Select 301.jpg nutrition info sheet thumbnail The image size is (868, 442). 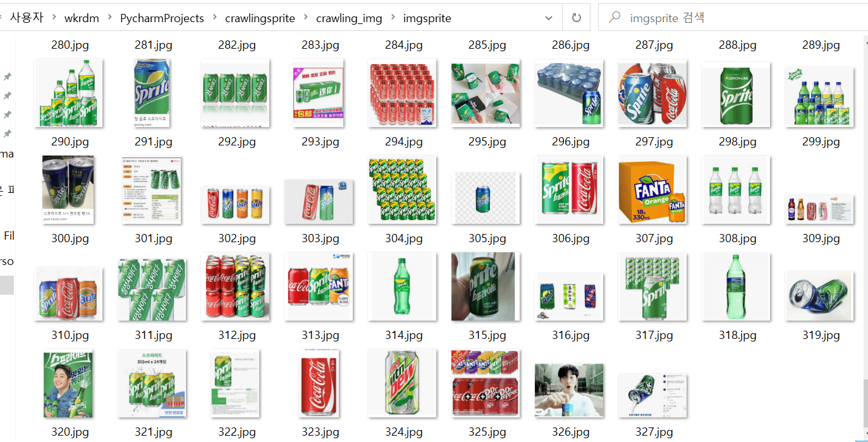(x=152, y=190)
